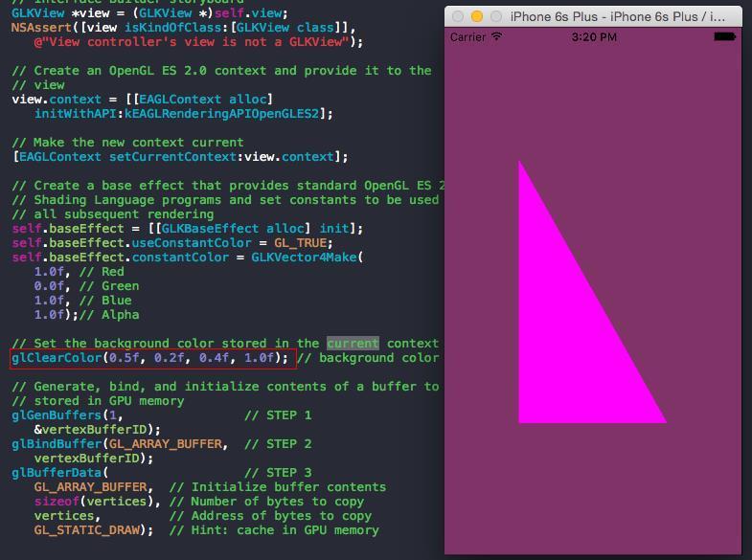This screenshot has width=752, height=560.
Task: Click the battery icon in simulator status bar
Action: click(x=726, y=37)
